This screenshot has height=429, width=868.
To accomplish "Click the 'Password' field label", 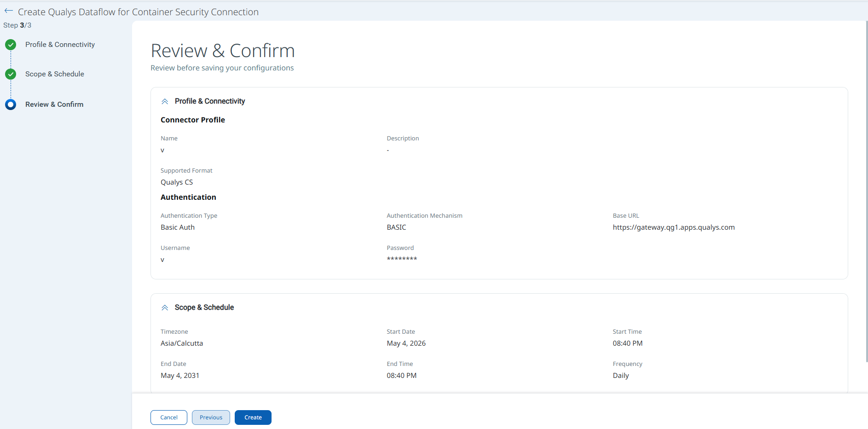I will [x=400, y=248].
